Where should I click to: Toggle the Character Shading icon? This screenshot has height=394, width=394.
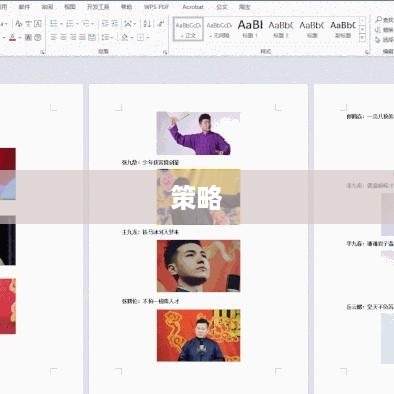(x=28, y=37)
